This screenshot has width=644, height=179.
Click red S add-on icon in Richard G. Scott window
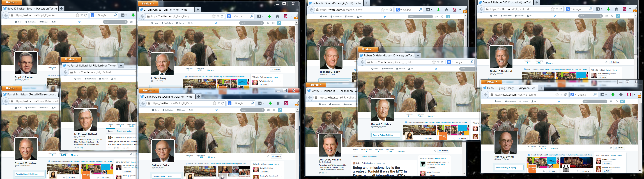point(454,10)
